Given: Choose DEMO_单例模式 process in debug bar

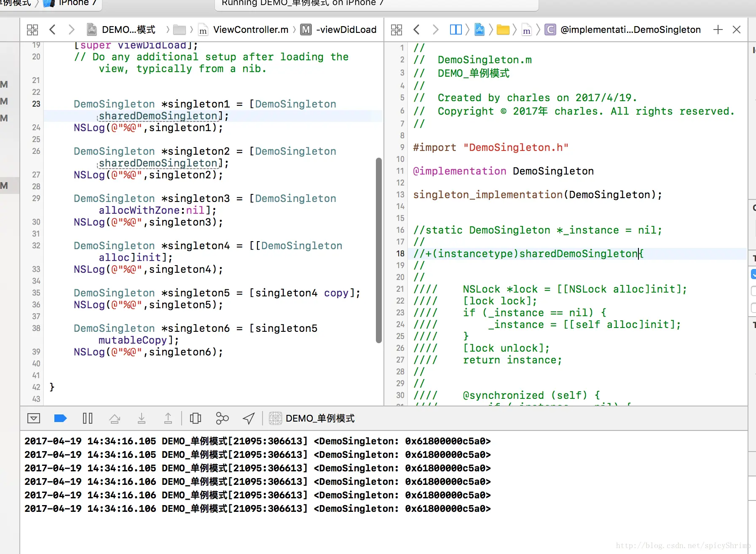Looking at the screenshot, I should [312, 418].
